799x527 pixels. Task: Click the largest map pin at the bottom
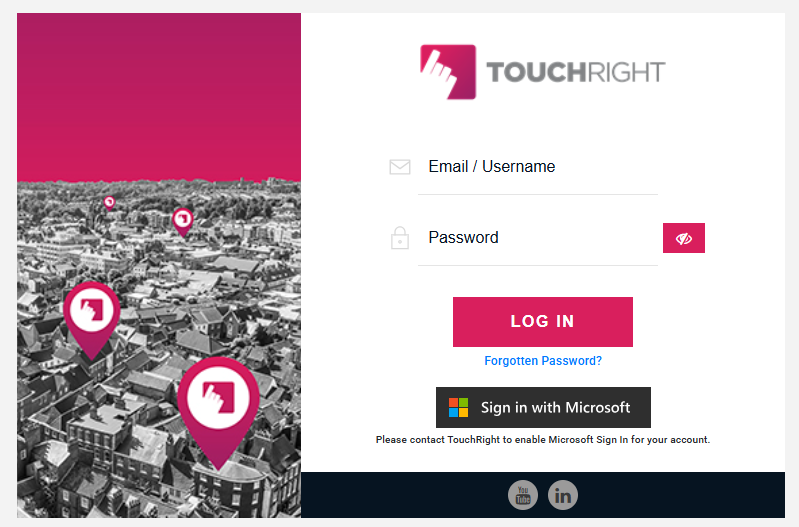(x=218, y=400)
